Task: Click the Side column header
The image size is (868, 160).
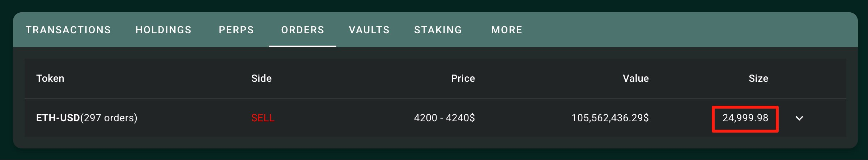Action: 261,79
